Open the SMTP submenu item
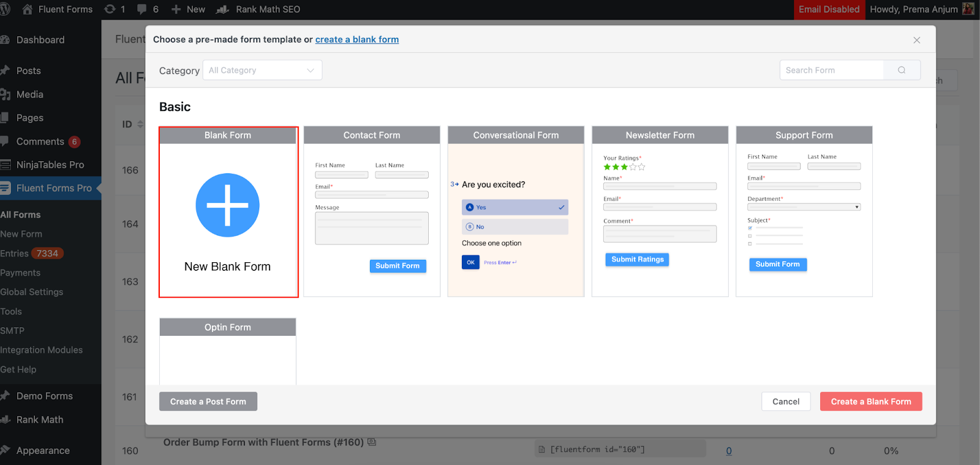This screenshot has width=980, height=465. 12,330
